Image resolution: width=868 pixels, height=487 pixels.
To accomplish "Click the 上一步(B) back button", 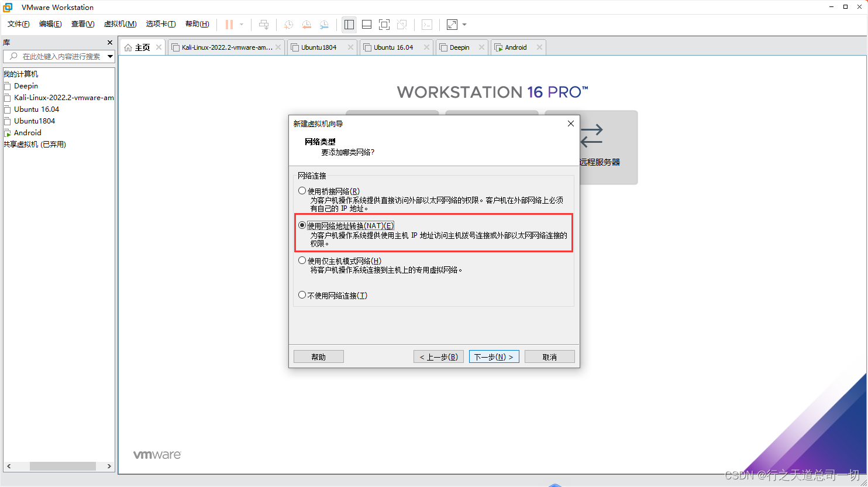I will coord(439,356).
